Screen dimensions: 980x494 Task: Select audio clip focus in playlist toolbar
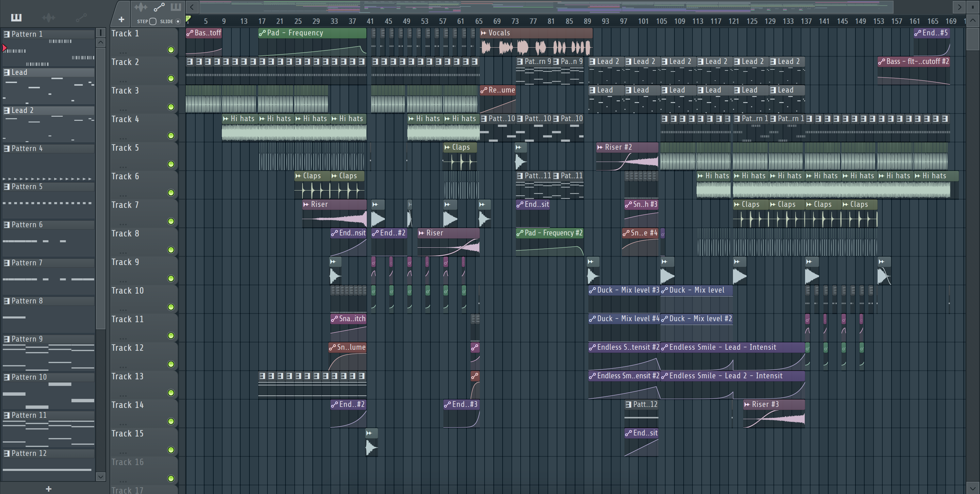[x=141, y=7]
